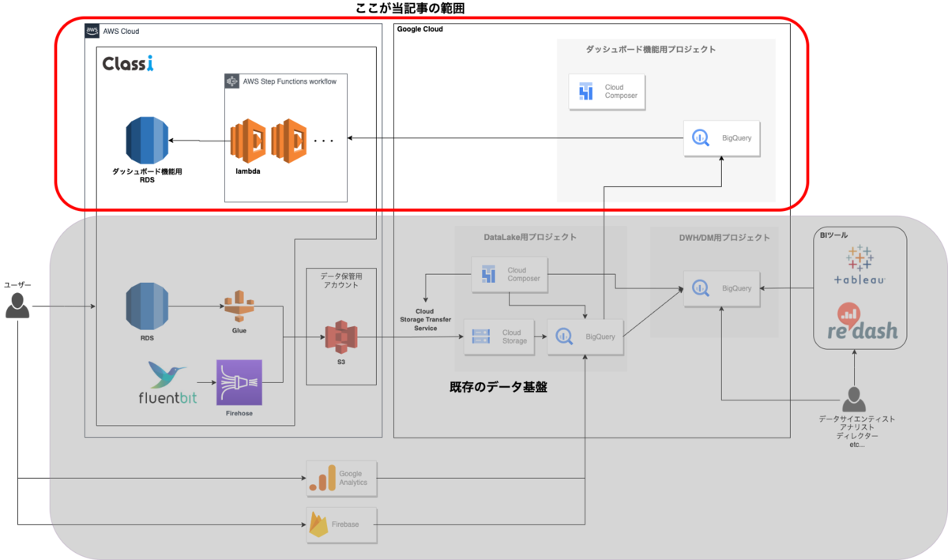Click the redash logo
Image resolution: width=948 pixels, height=560 pixels.
(x=863, y=321)
